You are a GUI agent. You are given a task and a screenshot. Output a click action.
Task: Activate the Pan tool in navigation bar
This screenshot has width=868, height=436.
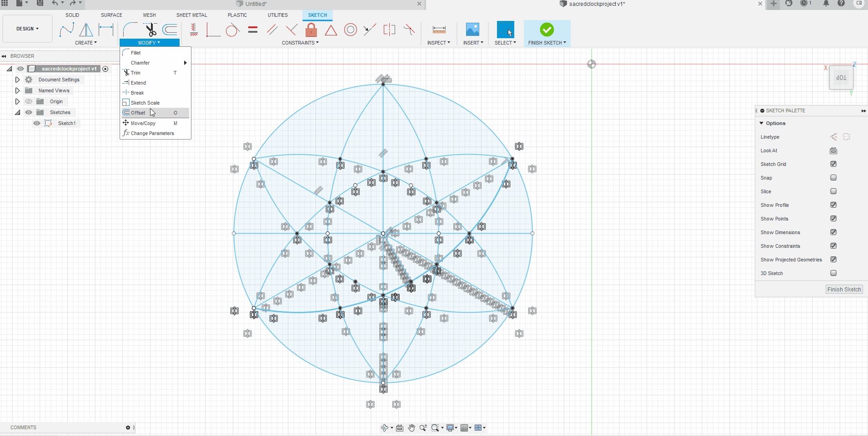pos(411,427)
